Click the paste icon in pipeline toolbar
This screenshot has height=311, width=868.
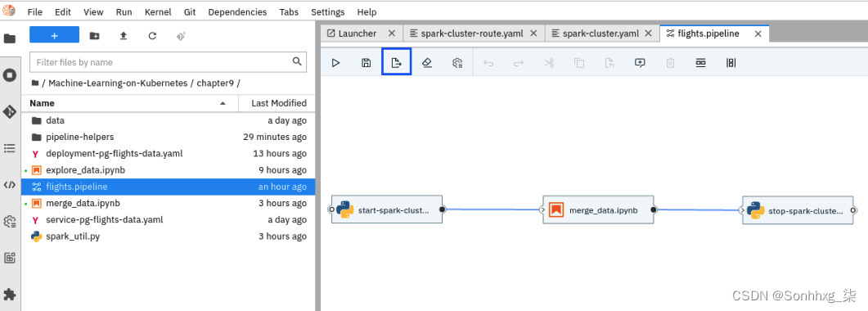[609, 62]
